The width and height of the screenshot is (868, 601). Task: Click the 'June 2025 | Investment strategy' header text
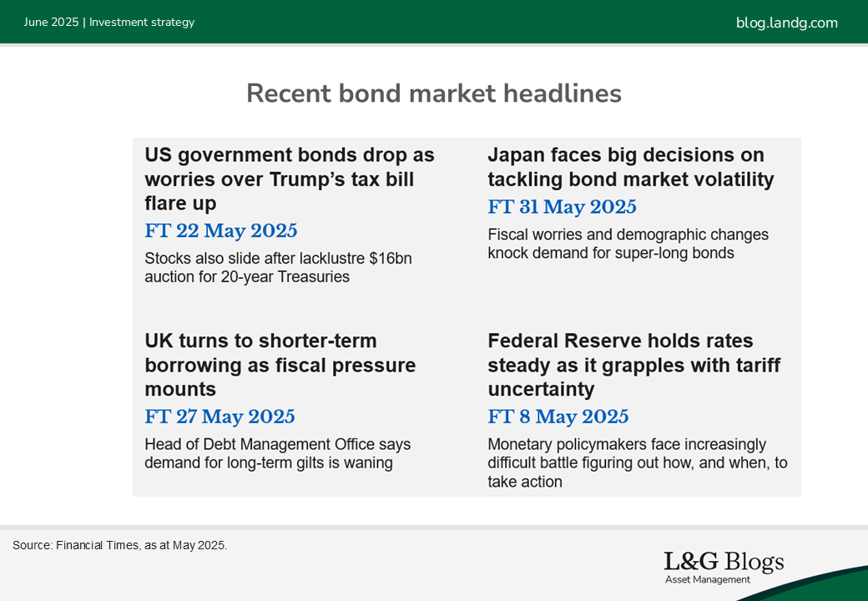tap(109, 23)
